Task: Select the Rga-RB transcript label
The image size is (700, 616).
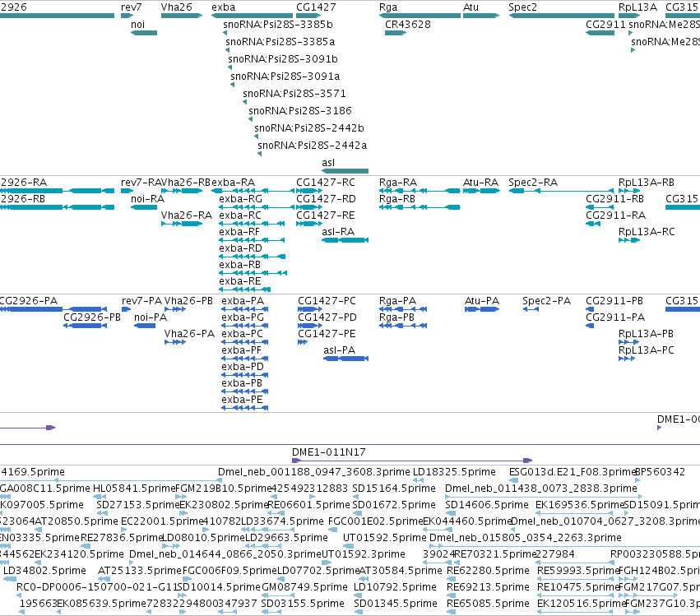Action: coord(396,199)
